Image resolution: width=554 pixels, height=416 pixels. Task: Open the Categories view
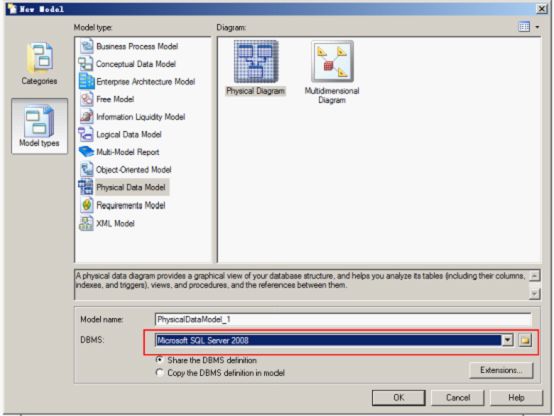click(39, 64)
